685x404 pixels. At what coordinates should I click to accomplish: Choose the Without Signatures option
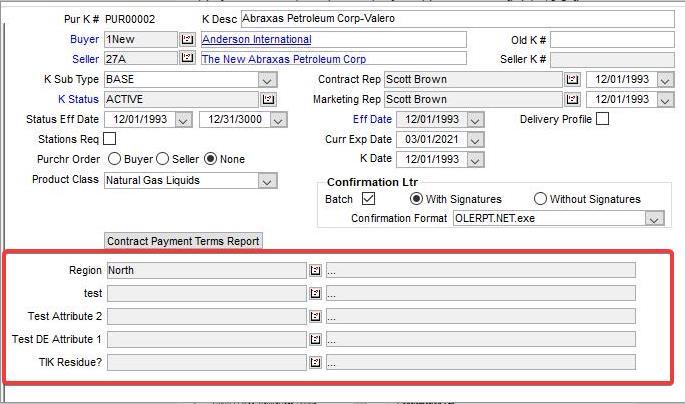click(541, 199)
